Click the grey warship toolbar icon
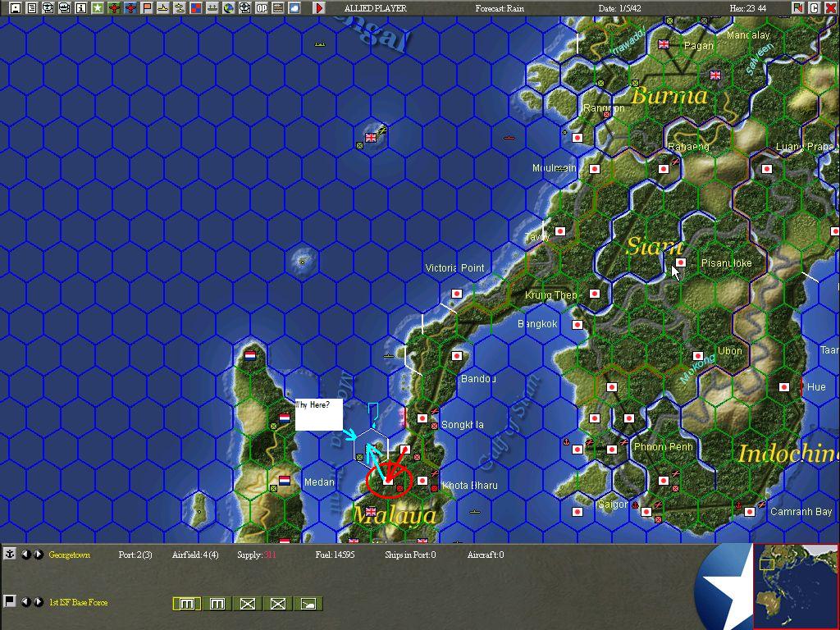Viewport: 840px width, 630px height. 212,8
